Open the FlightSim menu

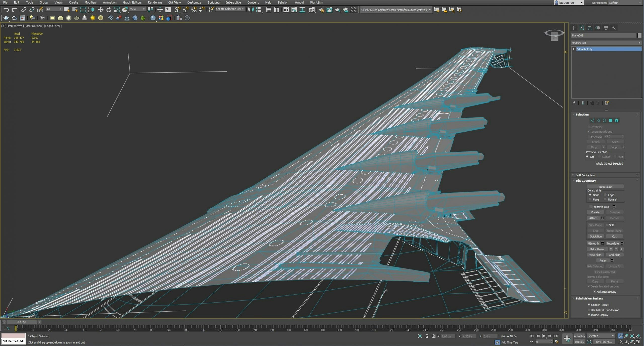[316, 3]
